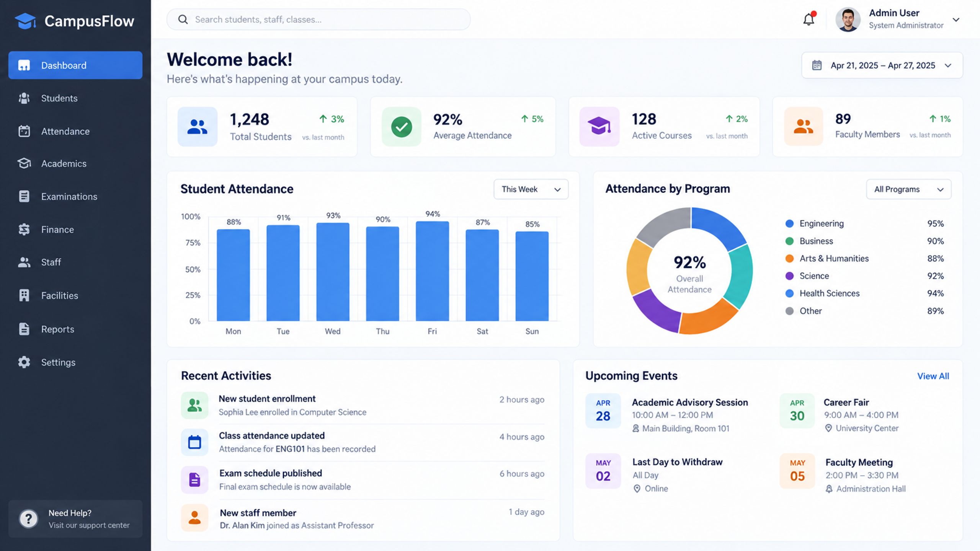Click the New student enrollment activity icon
Screen dimensions: 980x551
194,405
